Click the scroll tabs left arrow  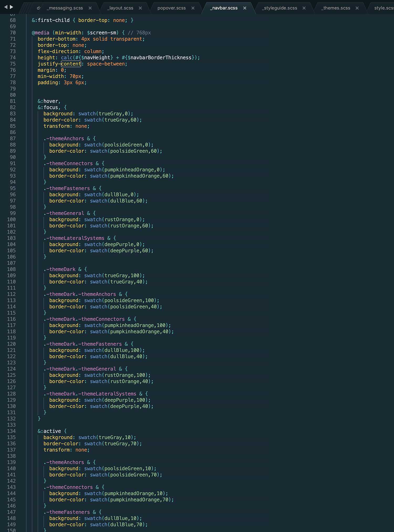tap(6, 7)
